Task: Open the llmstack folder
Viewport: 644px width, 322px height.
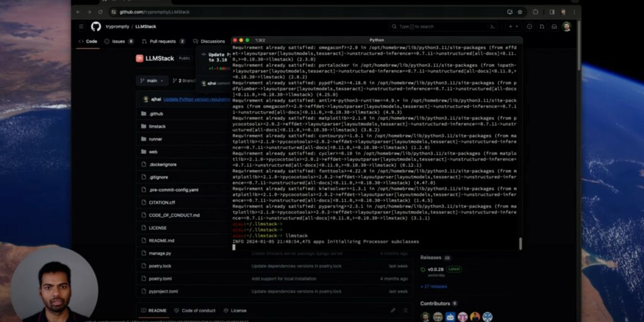Action: coord(157,126)
